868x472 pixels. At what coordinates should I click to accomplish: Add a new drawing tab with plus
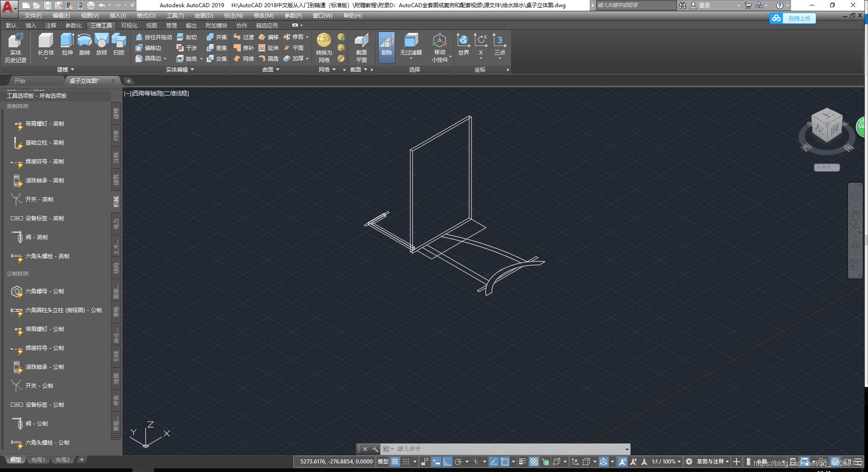[128, 81]
